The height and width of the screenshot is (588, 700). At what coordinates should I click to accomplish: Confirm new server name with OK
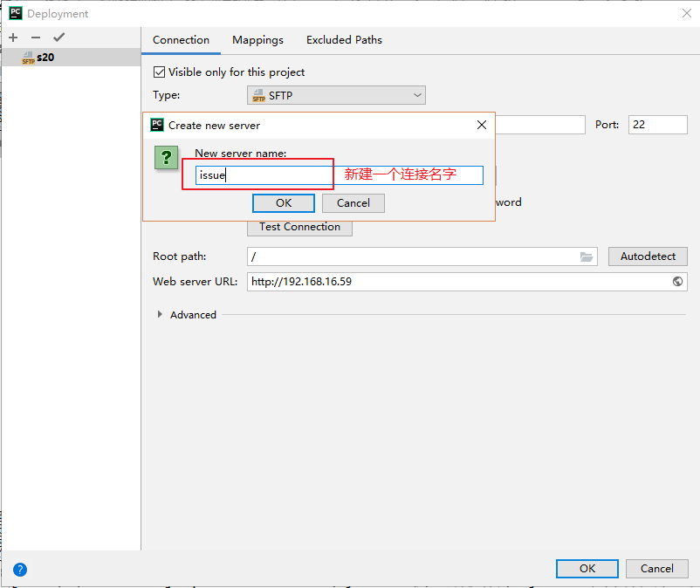[284, 203]
